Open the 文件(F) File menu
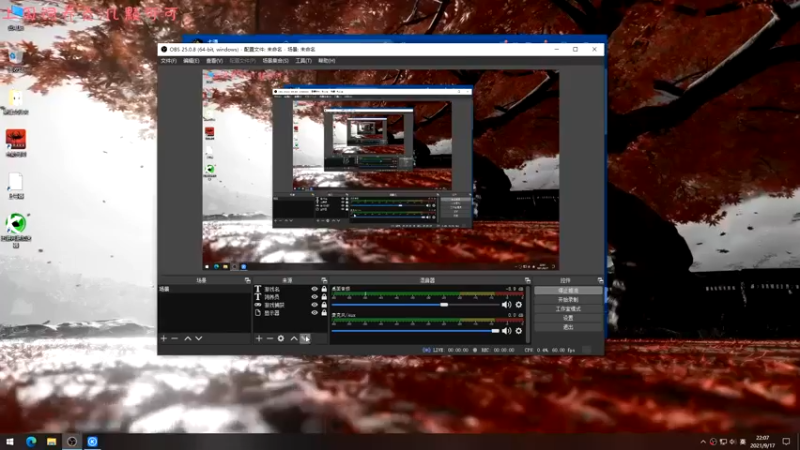The width and height of the screenshot is (800, 450). click(x=169, y=61)
